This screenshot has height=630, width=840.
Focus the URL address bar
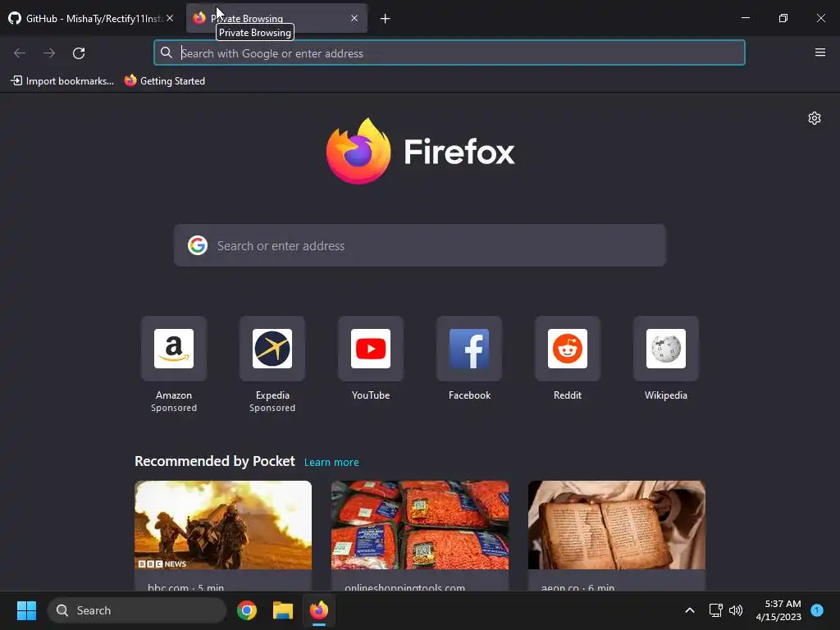point(449,53)
